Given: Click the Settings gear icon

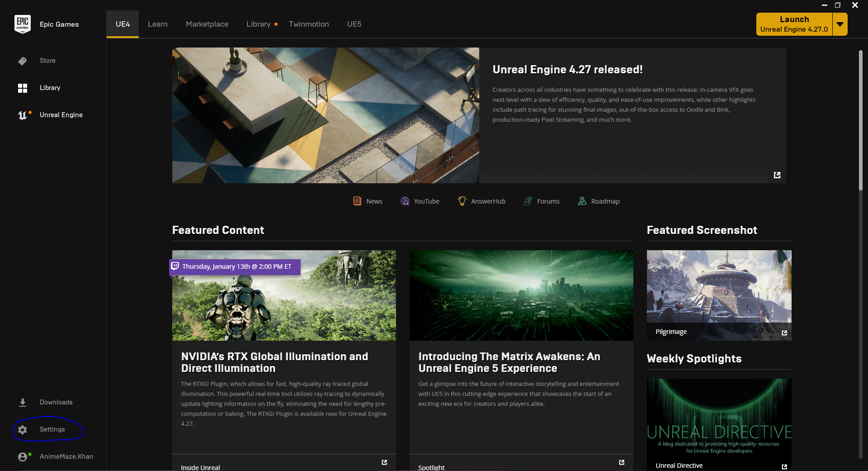Looking at the screenshot, I should coord(23,430).
